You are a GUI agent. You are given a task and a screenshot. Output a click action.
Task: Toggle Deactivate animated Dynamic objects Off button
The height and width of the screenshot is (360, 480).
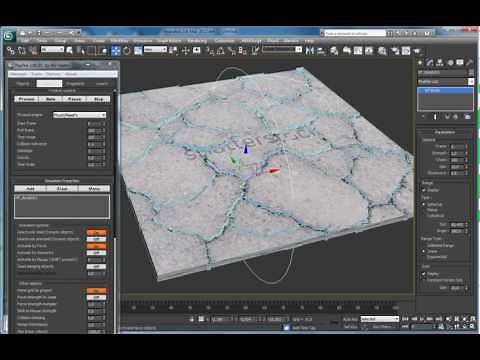click(96, 239)
